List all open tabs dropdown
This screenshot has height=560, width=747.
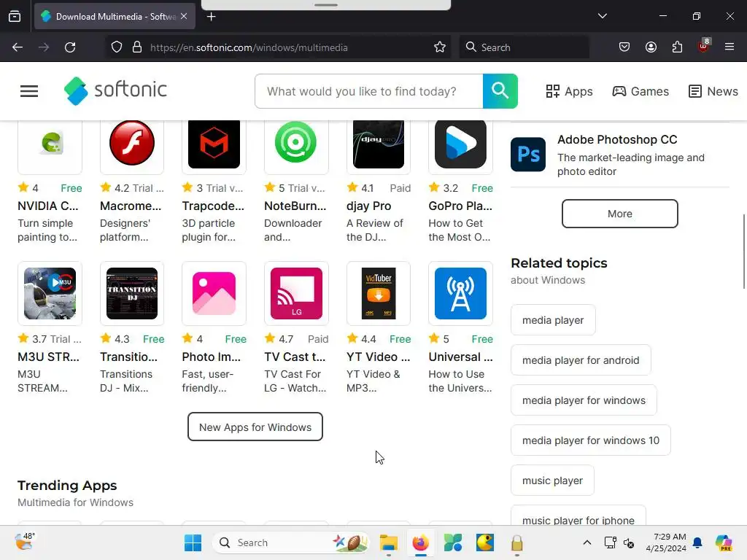point(602,16)
